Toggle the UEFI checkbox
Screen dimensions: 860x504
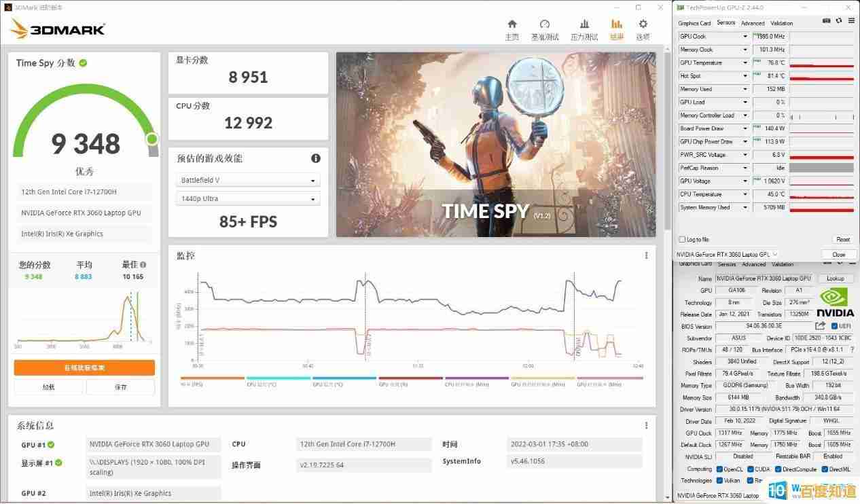834,327
